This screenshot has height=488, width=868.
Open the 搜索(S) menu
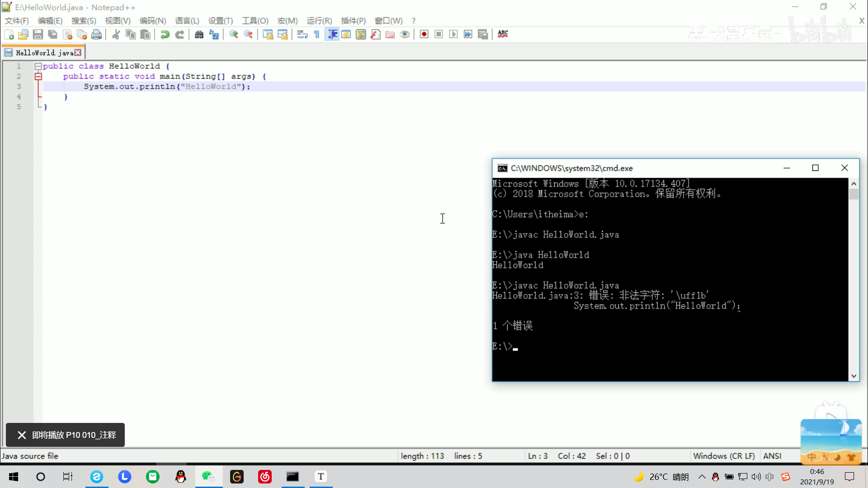(x=84, y=21)
